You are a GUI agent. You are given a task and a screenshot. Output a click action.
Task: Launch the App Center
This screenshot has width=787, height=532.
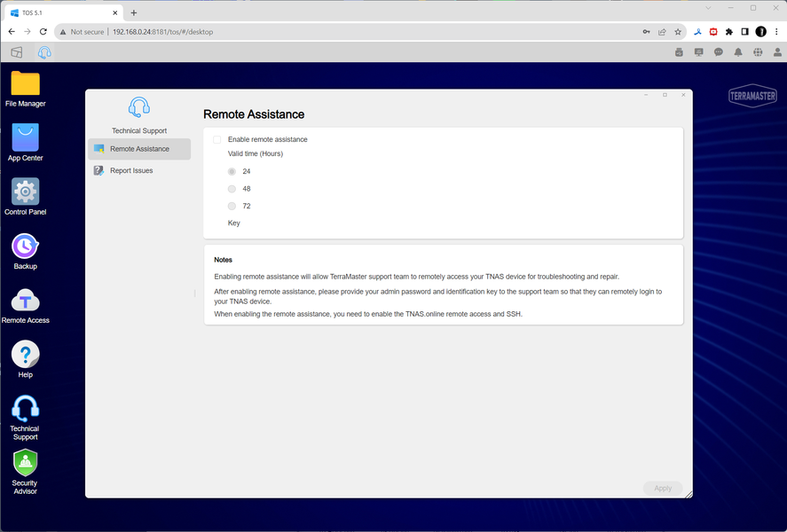click(25, 143)
